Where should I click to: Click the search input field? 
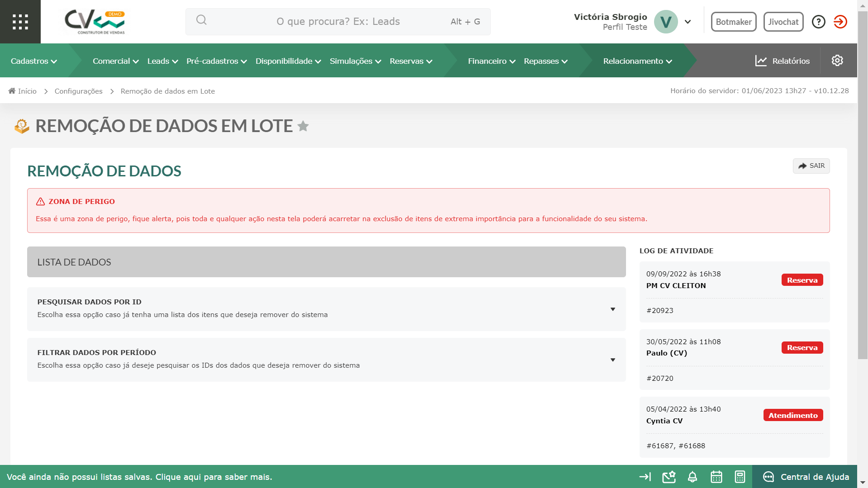338,22
